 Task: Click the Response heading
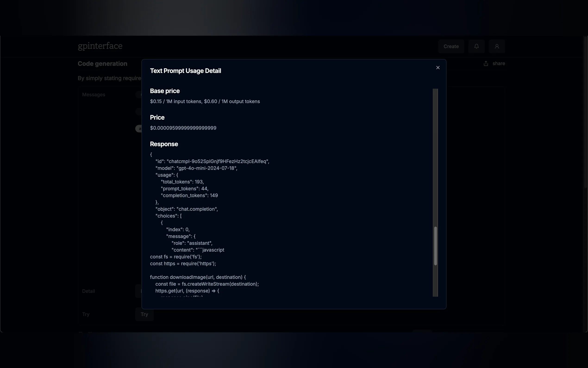[164, 144]
